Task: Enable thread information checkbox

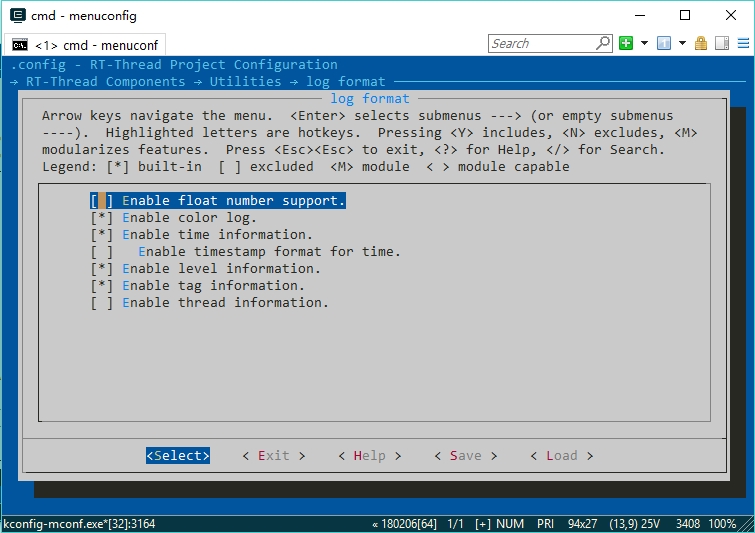Action: coord(101,303)
